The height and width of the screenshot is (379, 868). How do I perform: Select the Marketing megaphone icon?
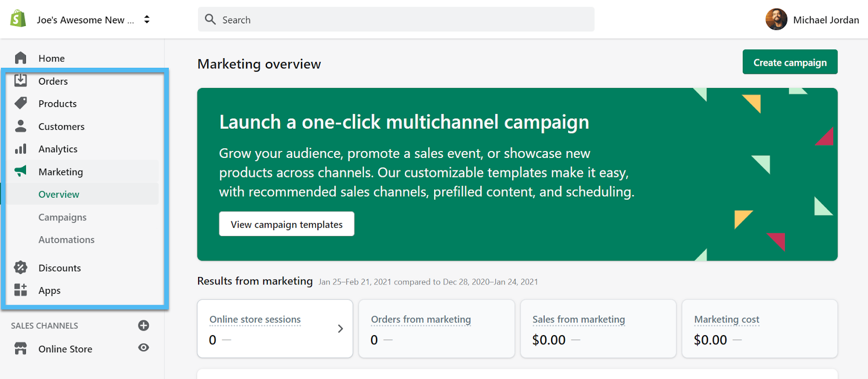coord(21,172)
